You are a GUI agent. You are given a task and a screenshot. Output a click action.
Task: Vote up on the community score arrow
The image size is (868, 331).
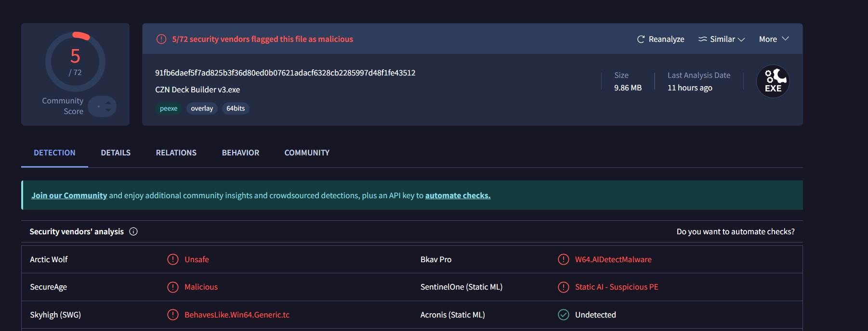[x=108, y=102]
